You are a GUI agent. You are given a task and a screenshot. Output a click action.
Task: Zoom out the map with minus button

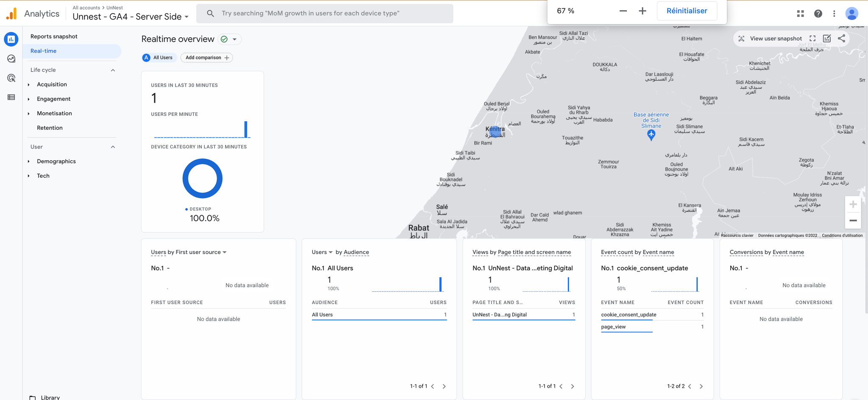point(853,221)
